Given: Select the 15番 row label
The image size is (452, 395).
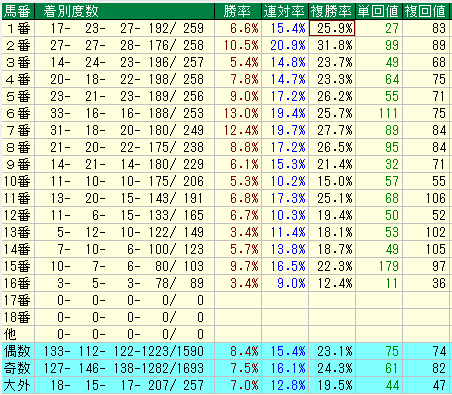Looking at the screenshot, I should [x=18, y=266].
